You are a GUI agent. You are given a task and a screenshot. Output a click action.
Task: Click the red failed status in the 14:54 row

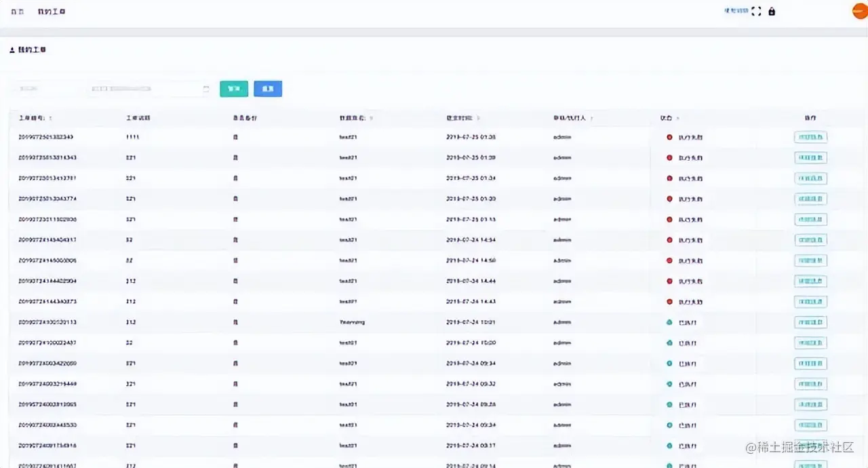tap(684, 240)
